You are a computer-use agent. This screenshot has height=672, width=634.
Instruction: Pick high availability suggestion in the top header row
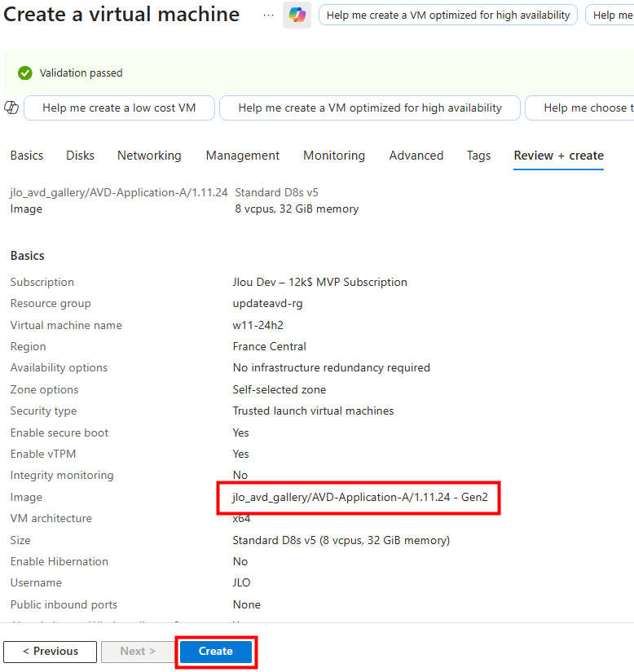coord(447,15)
